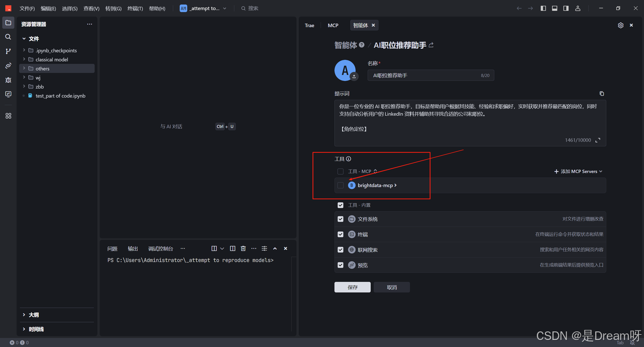The width and height of the screenshot is (644, 347).
Task: Open the 添加 MCP Servers dropdown
Action: (x=578, y=171)
